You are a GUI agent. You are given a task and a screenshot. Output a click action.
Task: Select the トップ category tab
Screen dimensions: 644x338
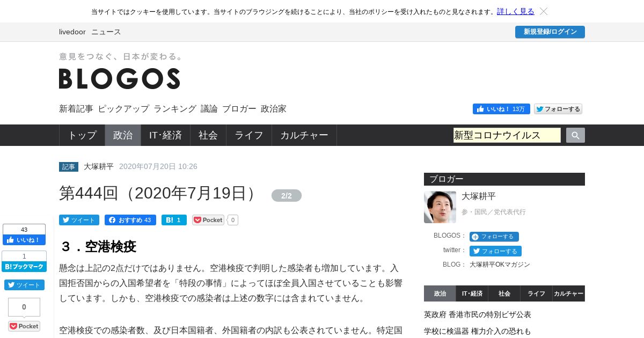82,135
